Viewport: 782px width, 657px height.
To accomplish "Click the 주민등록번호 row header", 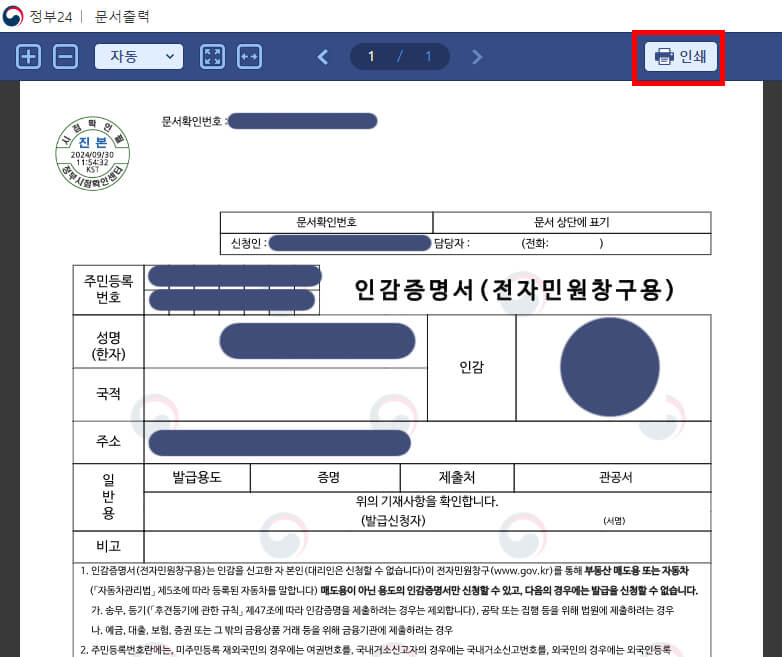I will coord(108,289).
